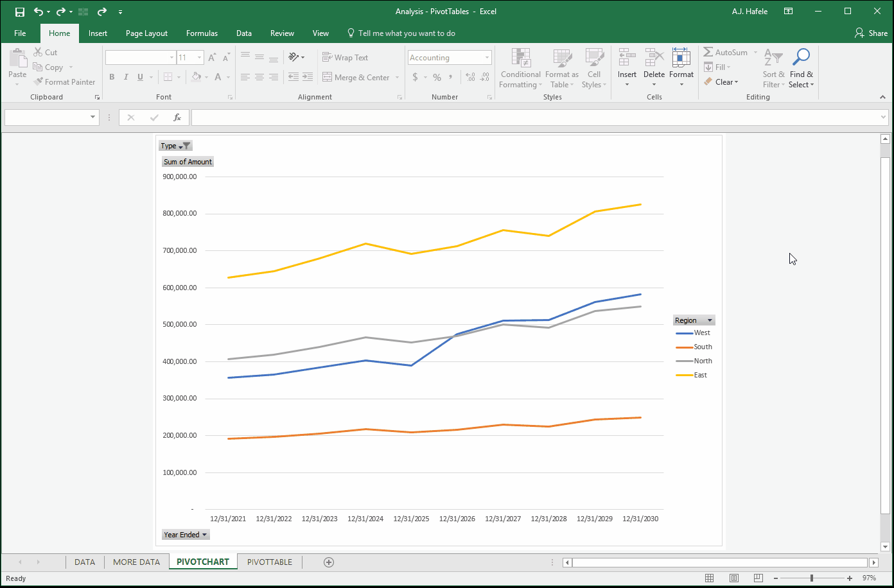Click Increase Indent icon

(308, 77)
